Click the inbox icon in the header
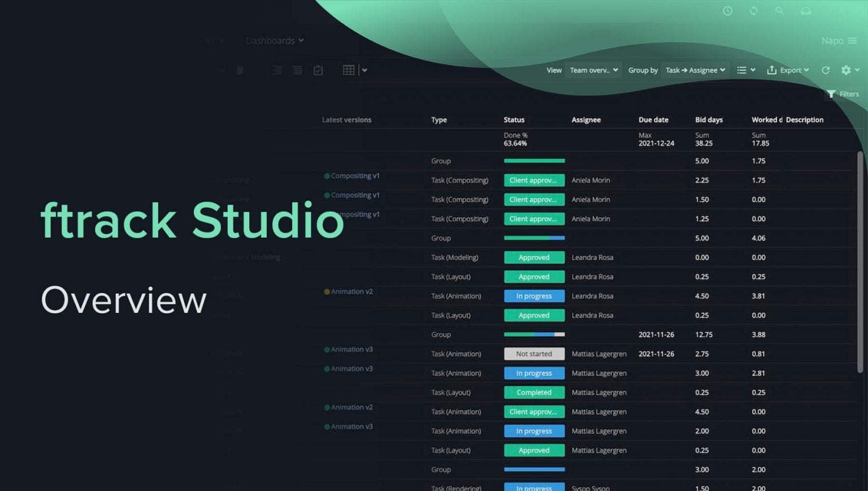The image size is (868, 491). tap(805, 11)
